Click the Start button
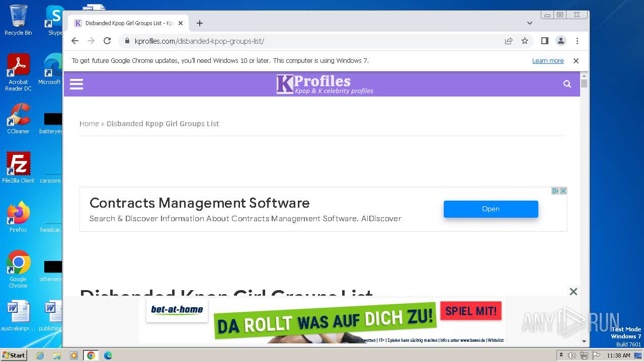 (x=14, y=355)
